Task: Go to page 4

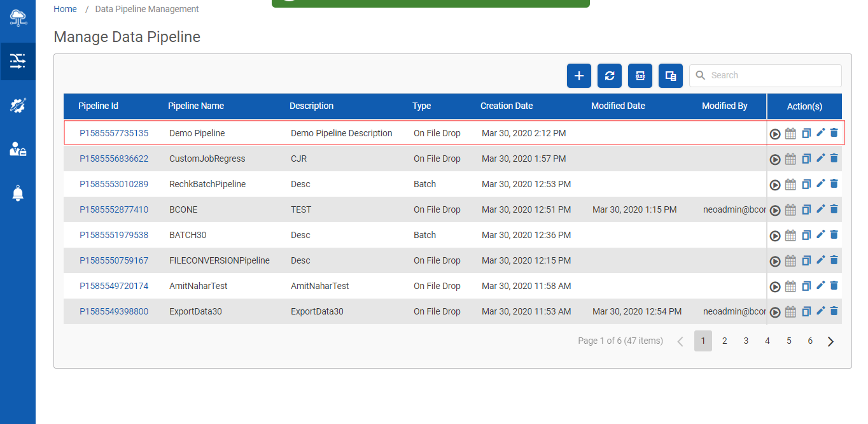Action: click(767, 341)
